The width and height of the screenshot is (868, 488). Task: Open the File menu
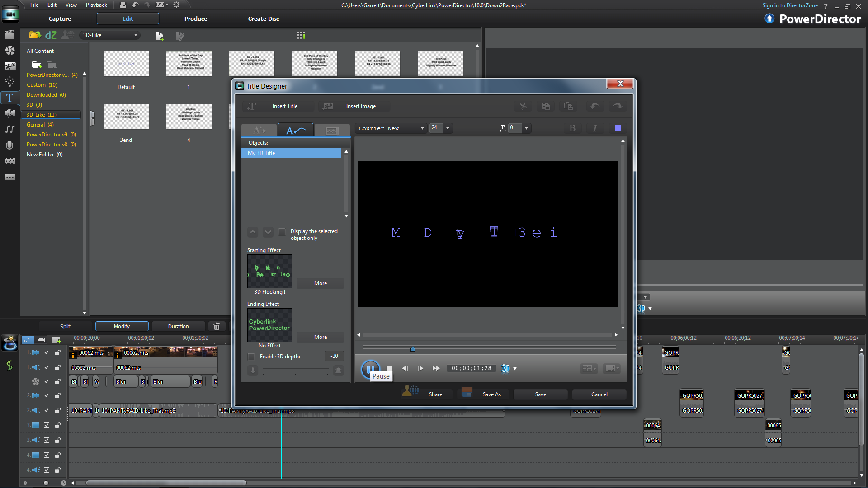point(34,5)
